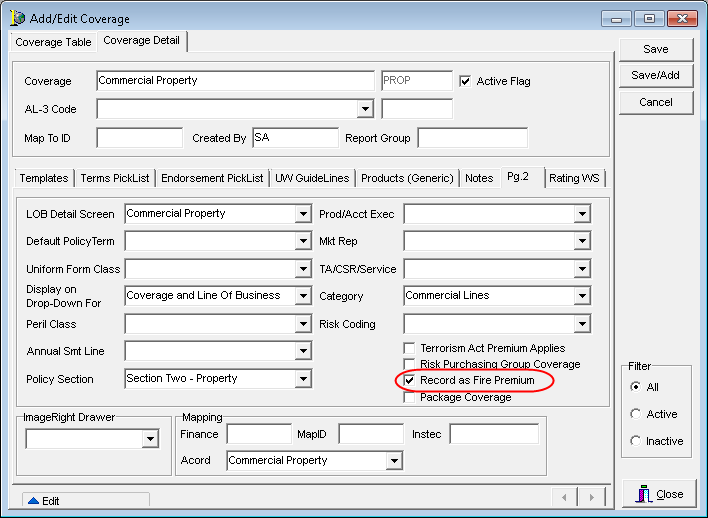Open the Products (Generic) tab
This screenshot has height=518, width=708.
[407, 178]
